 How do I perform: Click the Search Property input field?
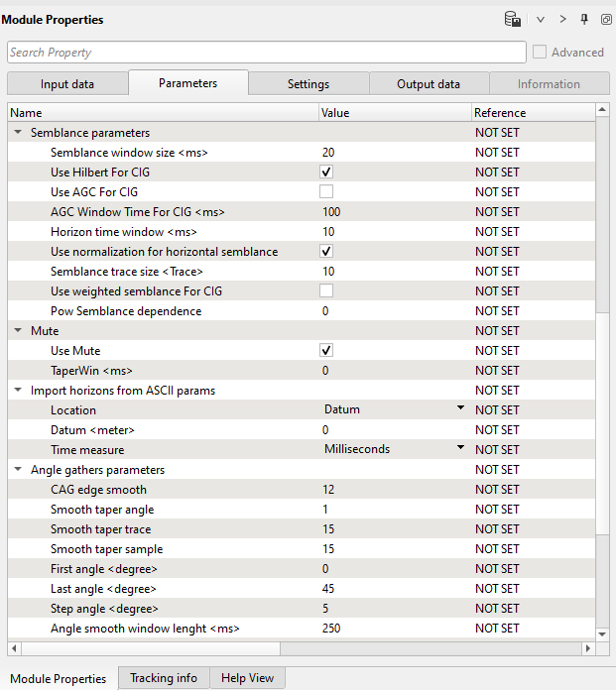(x=266, y=53)
